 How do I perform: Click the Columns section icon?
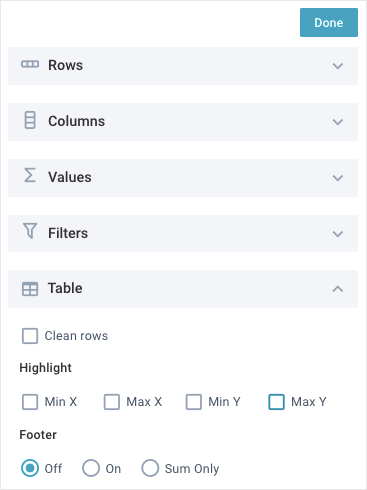coord(30,120)
